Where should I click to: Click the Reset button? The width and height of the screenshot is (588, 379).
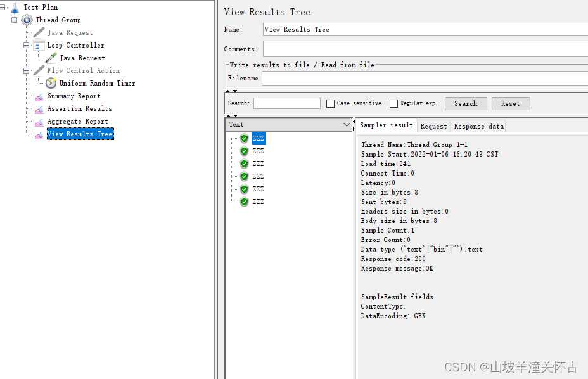click(x=510, y=103)
